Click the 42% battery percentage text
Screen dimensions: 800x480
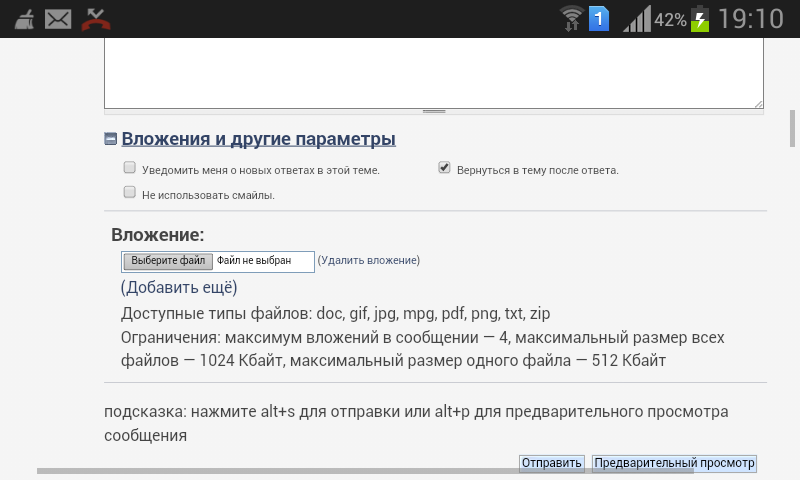tap(670, 20)
